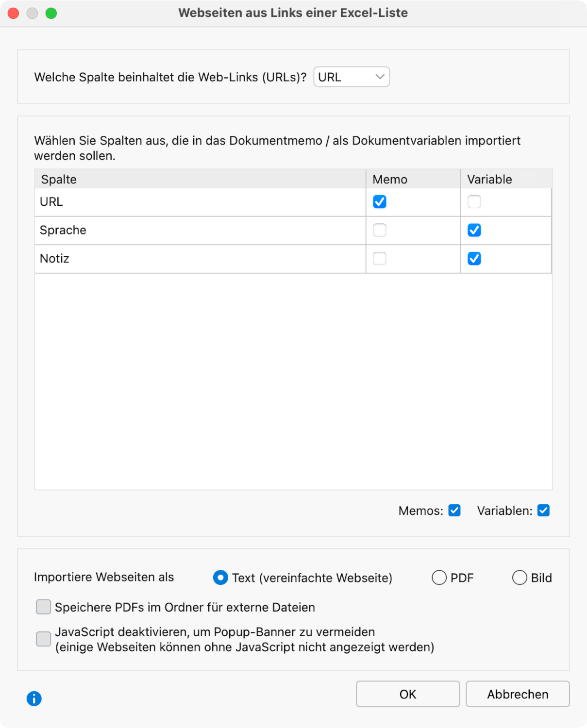Click the blue info help icon

pos(34,699)
